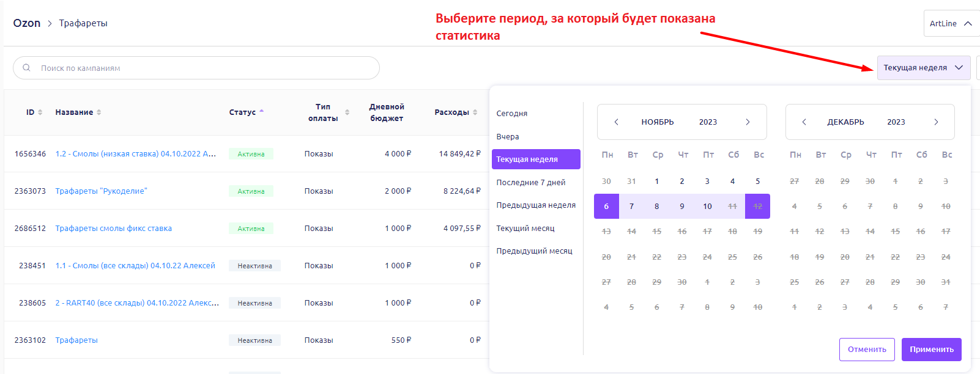The image size is (980, 374).
Task: Open campaign Трафареты "Рукоделие" link
Action: click(x=101, y=191)
